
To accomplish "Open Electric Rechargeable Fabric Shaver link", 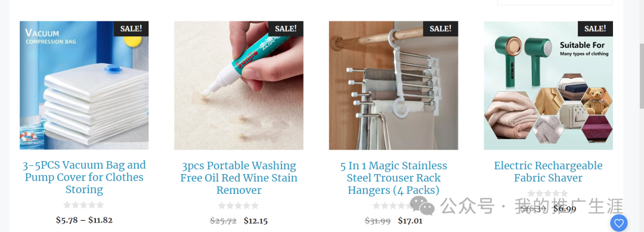I will click(x=549, y=172).
